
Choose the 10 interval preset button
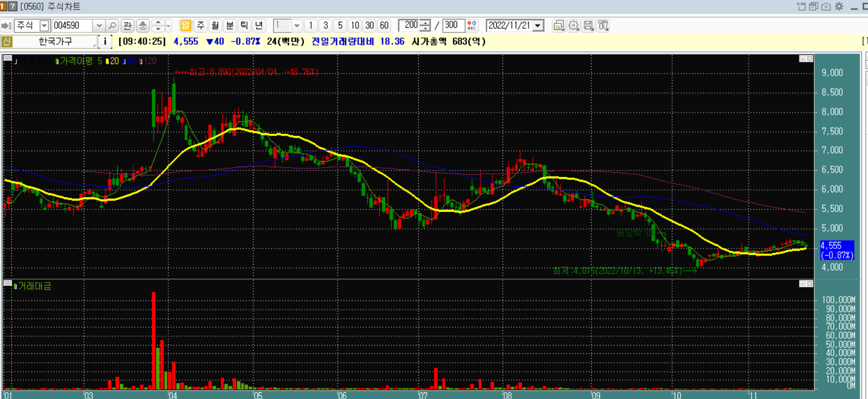coord(355,26)
